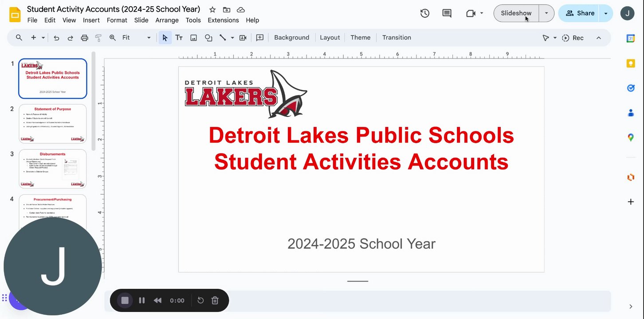This screenshot has width=644, height=319.
Task: Open the Arrange menu
Action: pos(167,20)
